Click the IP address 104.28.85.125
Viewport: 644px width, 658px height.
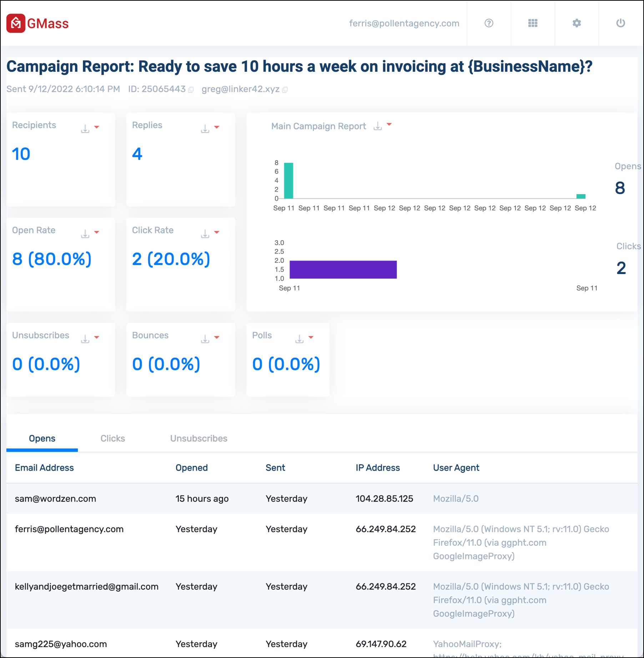(384, 499)
